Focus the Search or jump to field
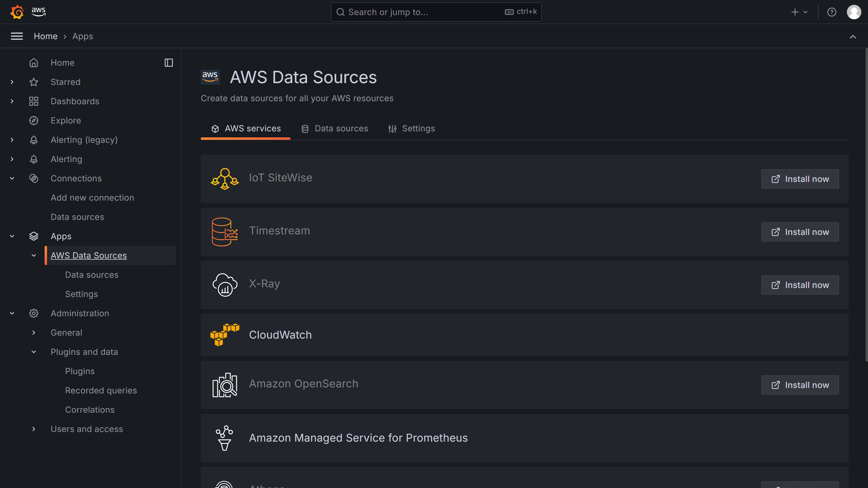 [x=436, y=12]
